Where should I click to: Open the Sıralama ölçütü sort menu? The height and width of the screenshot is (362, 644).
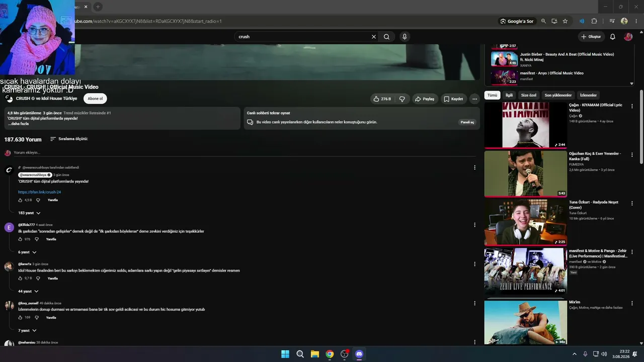click(69, 139)
